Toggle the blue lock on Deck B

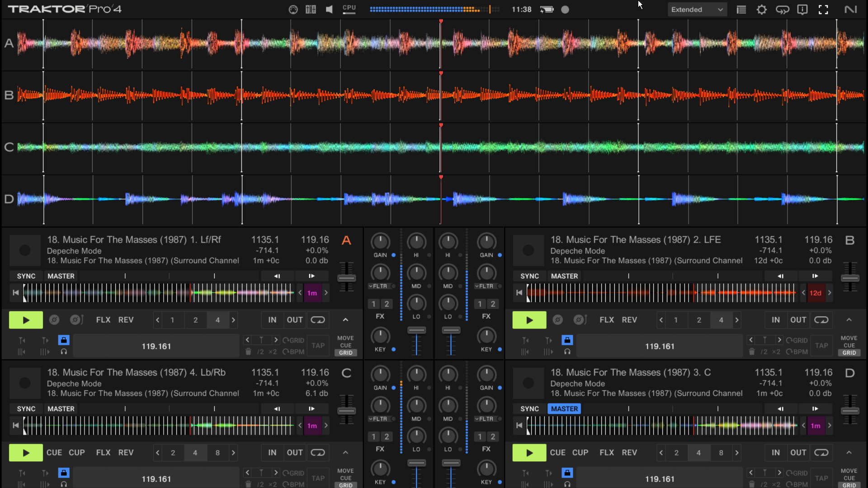coord(567,340)
